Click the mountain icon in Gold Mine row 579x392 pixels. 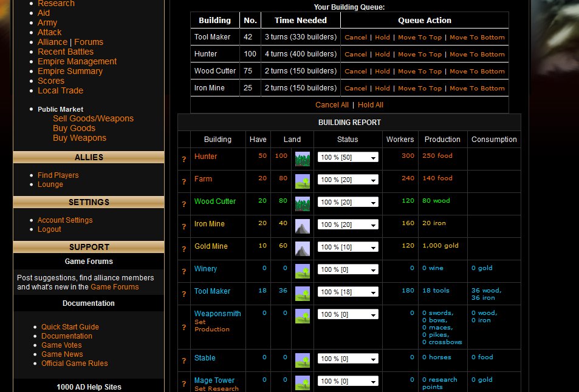coord(302,249)
